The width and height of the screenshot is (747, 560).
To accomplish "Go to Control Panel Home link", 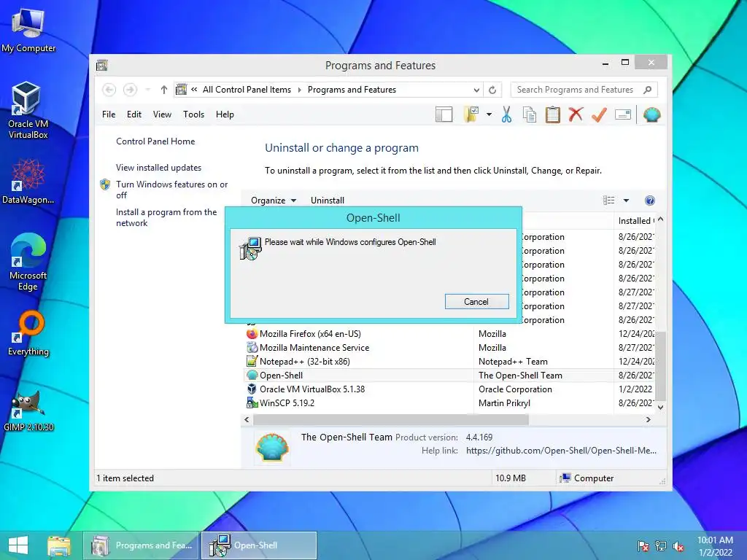I will [x=155, y=141].
